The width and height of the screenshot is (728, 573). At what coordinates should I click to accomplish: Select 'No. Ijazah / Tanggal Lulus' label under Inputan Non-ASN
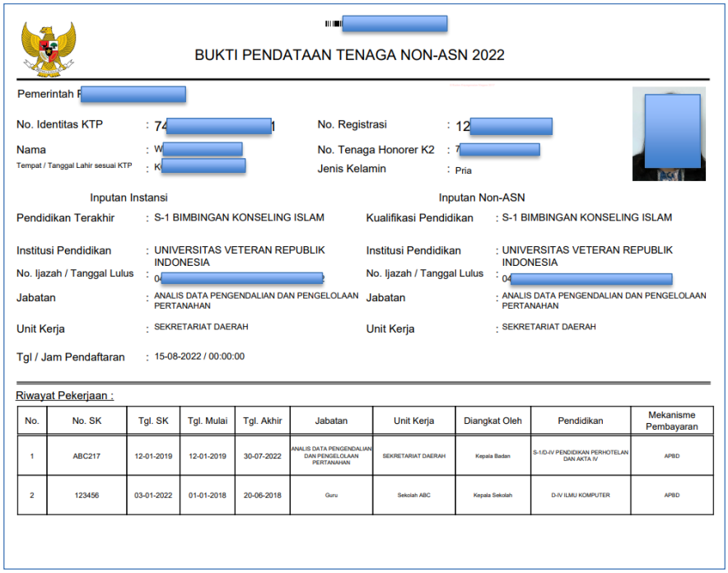[x=425, y=273]
